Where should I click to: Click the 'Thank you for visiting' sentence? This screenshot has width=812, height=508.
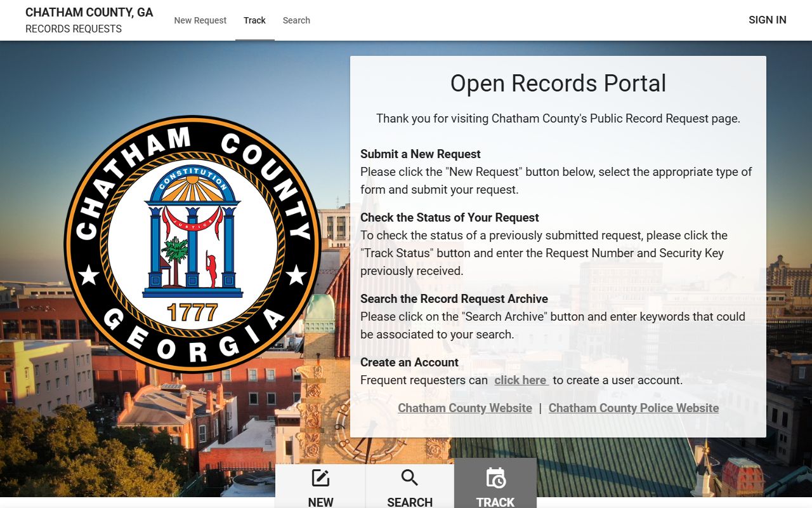coord(558,119)
